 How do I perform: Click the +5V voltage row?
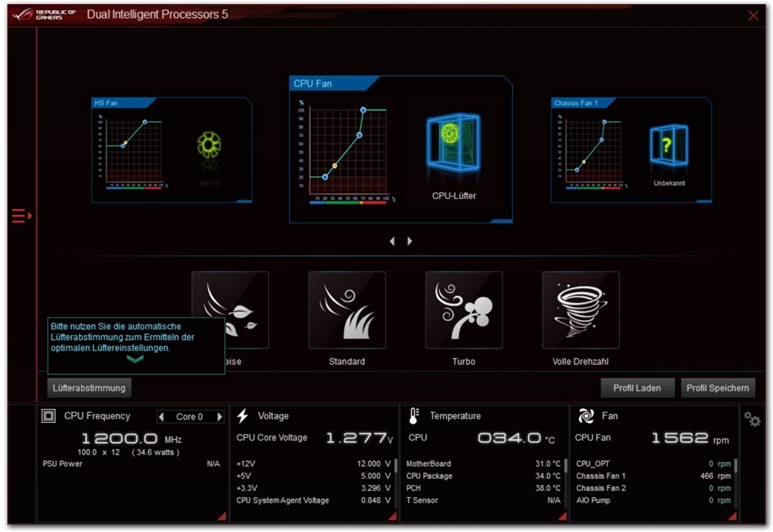(x=314, y=476)
